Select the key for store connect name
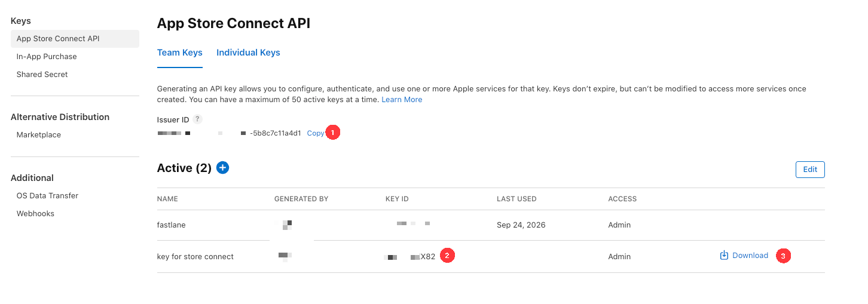 pos(195,257)
